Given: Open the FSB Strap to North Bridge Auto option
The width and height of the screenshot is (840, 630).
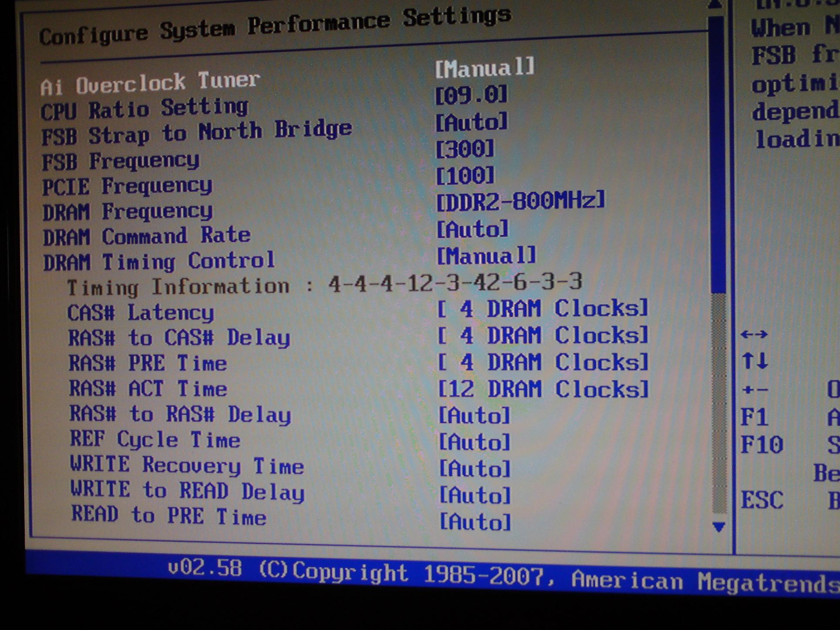Looking at the screenshot, I should point(472,122).
